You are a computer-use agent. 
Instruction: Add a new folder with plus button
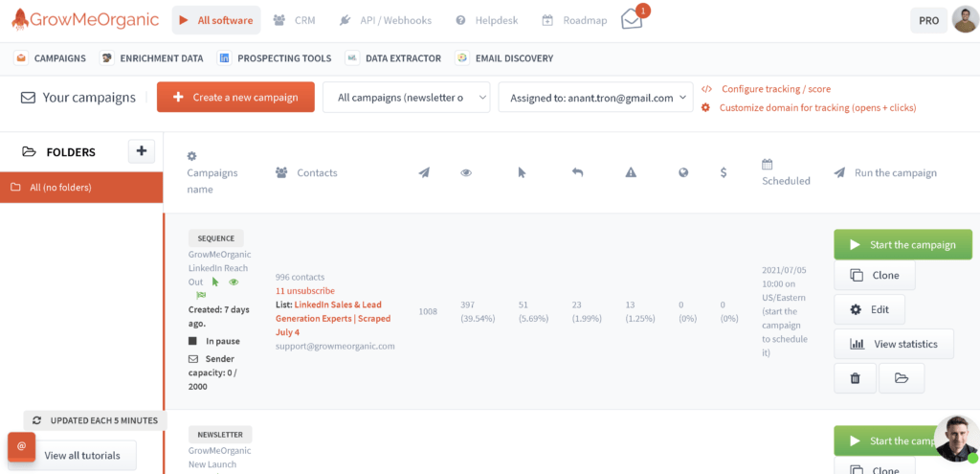click(x=142, y=150)
